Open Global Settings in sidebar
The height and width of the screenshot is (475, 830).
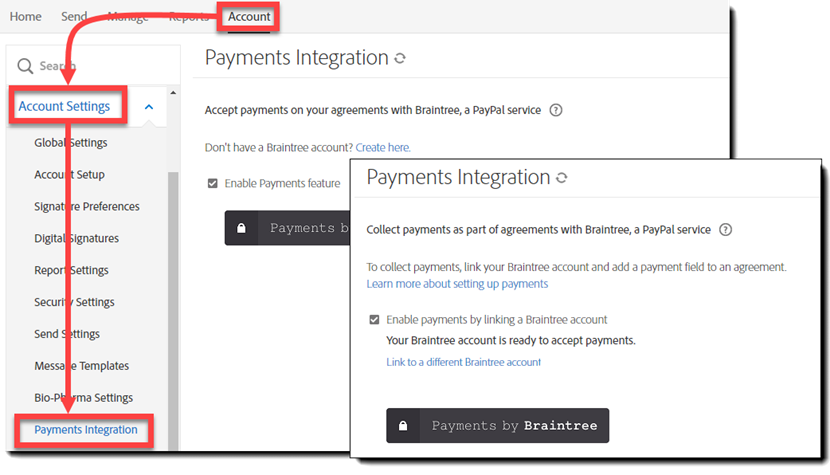71,143
